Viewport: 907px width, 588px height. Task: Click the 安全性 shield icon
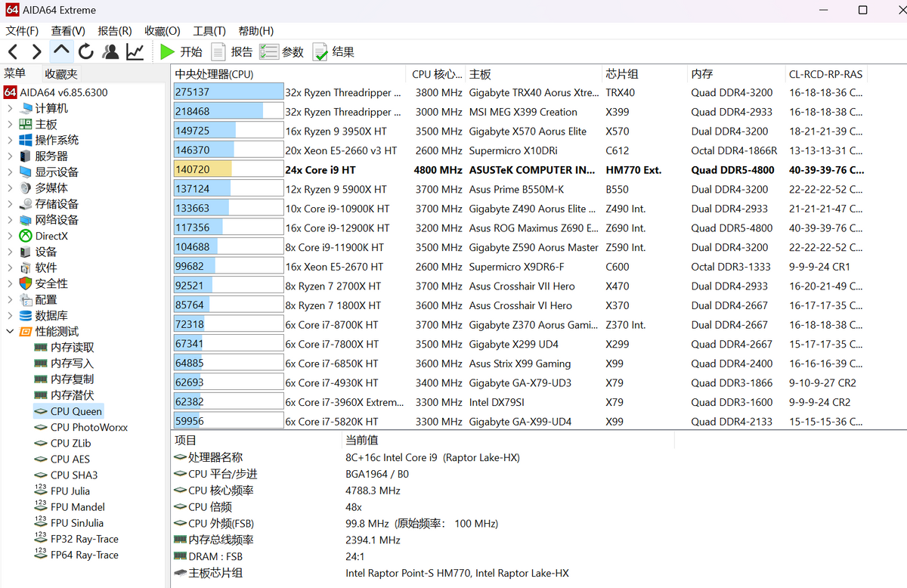pyautogui.click(x=26, y=283)
